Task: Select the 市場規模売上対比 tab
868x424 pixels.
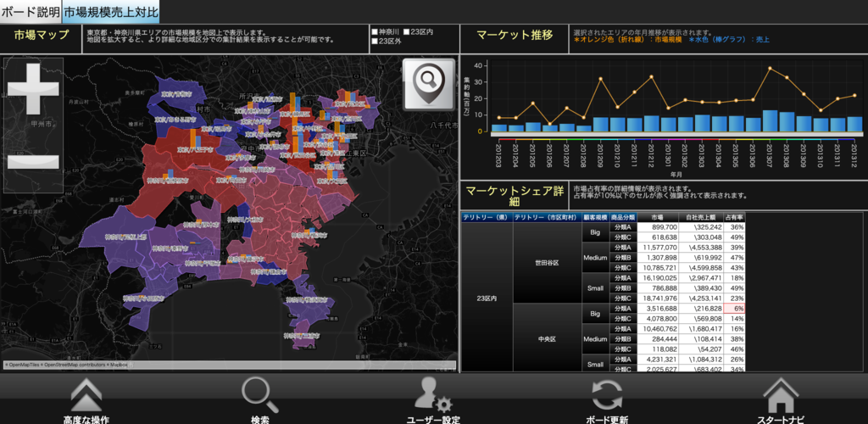Action: click(111, 12)
